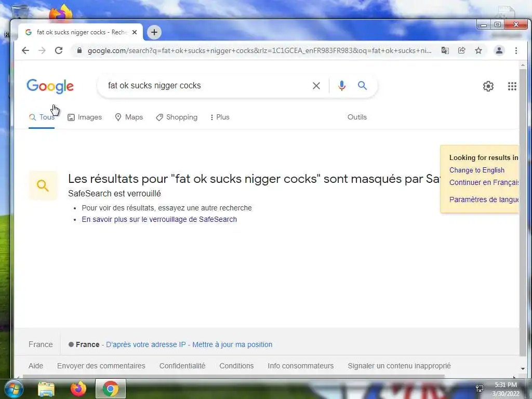Image resolution: width=532 pixels, height=399 pixels.
Task: Start voice search with the microphone icon
Action: pyautogui.click(x=342, y=86)
